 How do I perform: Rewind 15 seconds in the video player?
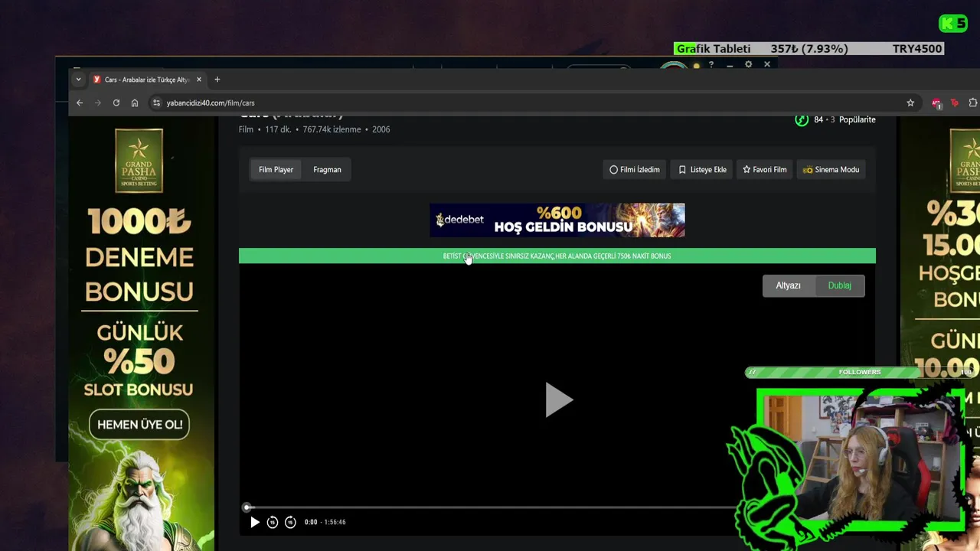(273, 522)
